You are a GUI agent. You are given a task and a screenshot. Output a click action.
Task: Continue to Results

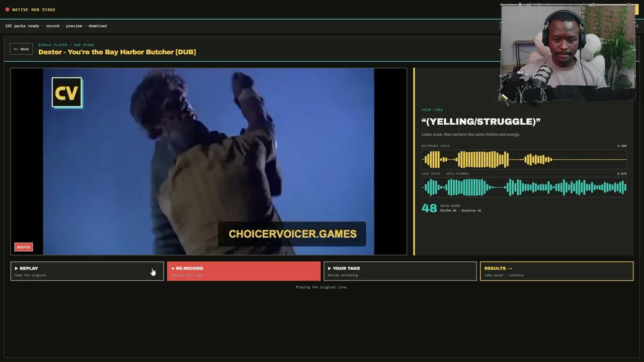[x=556, y=271]
